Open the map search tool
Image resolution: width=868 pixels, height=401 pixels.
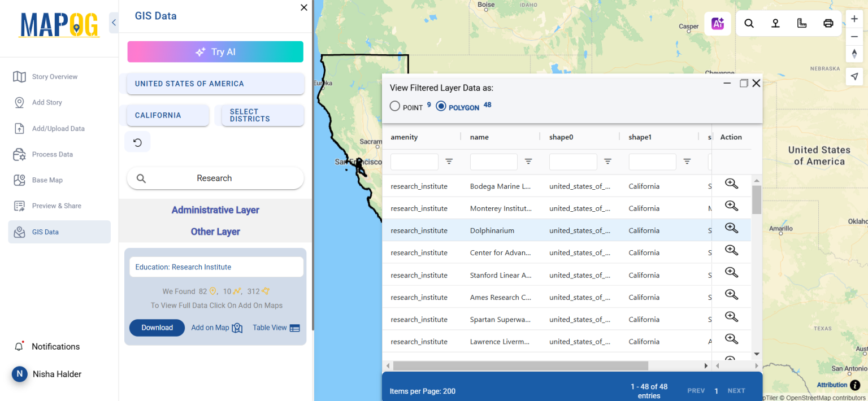pyautogui.click(x=749, y=23)
